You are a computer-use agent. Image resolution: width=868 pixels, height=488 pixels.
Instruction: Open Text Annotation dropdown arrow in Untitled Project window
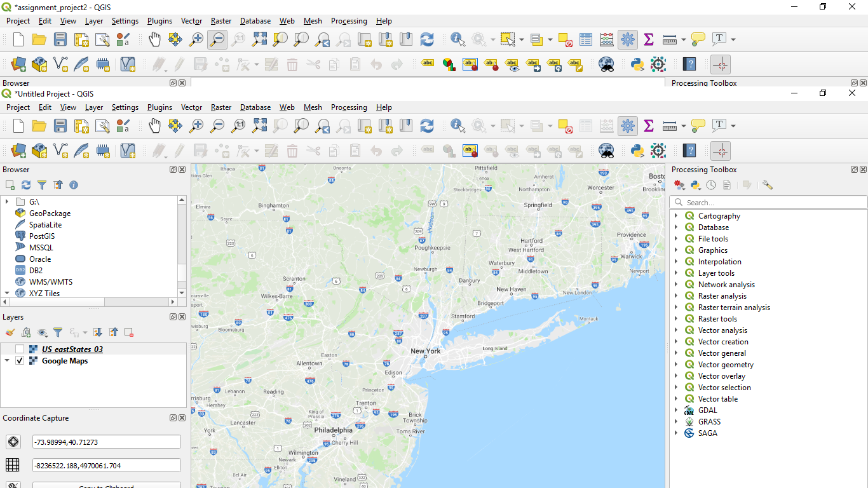click(733, 126)
